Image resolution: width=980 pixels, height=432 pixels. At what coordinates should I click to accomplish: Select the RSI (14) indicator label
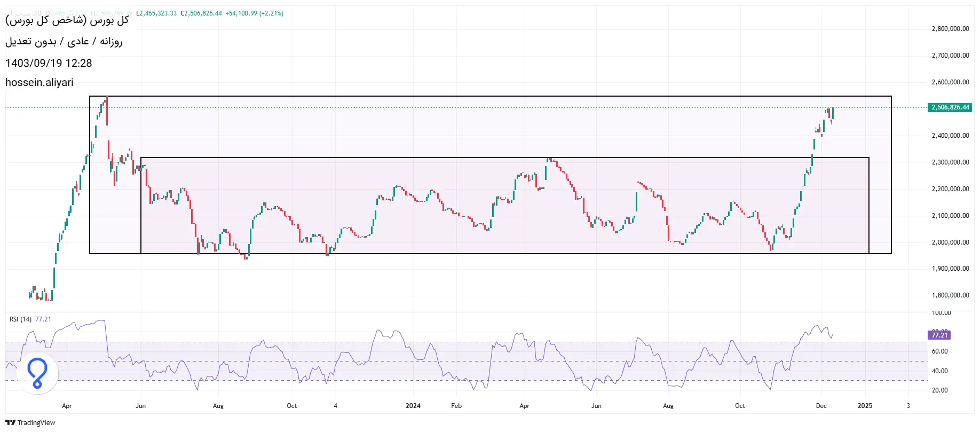[20, 319]
